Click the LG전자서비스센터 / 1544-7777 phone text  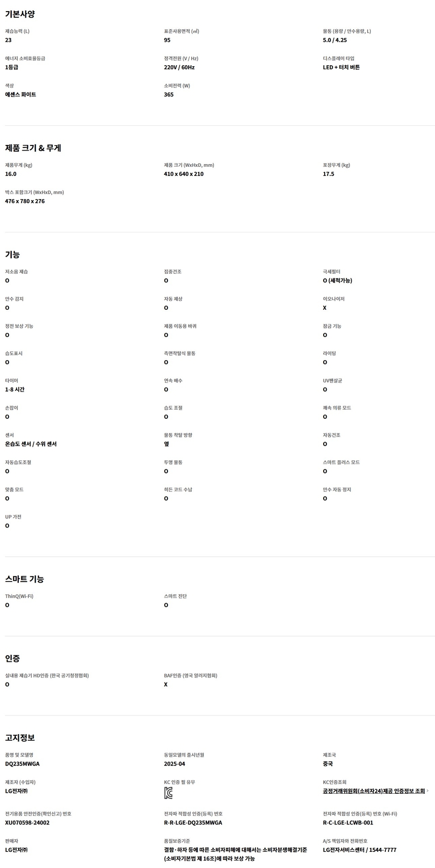[x=359, y=850]
